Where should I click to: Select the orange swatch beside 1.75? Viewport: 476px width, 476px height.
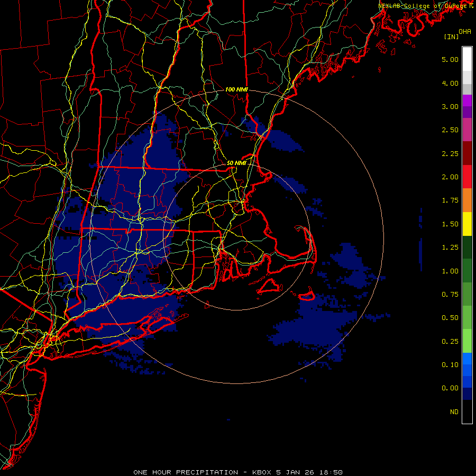467,200
